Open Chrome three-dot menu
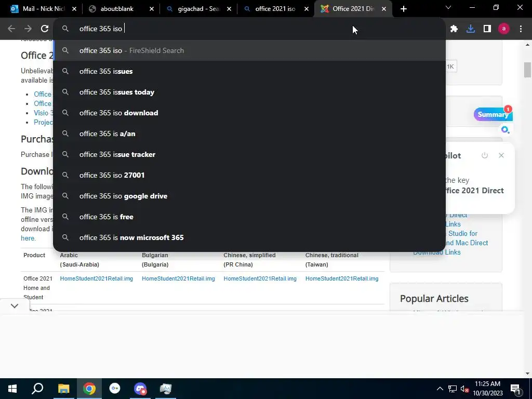Screen dimensions: 532x399 click(521, 29)
